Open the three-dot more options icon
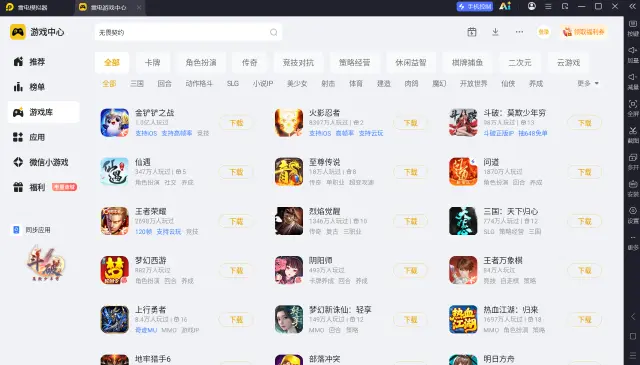The width and height of the screenshot is (640, 365). pyautogui.click(x=519, y=32)
